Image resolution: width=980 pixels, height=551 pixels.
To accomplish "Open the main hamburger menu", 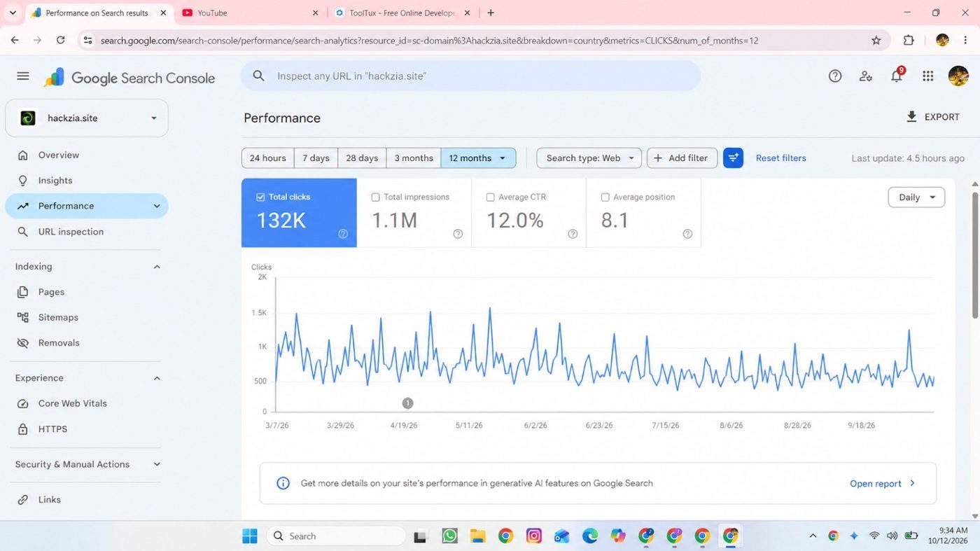I will pos(23,76).
